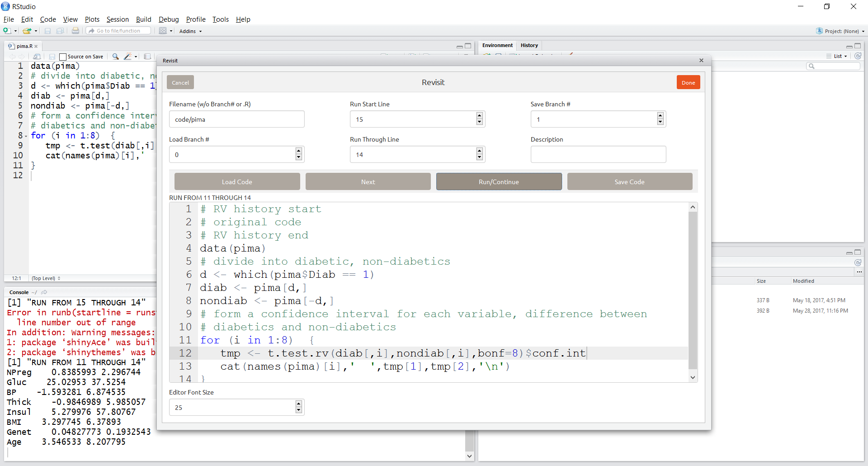The image size is (868, 466).
Task: Click the show in new window icon
Action: click(37, 57)
